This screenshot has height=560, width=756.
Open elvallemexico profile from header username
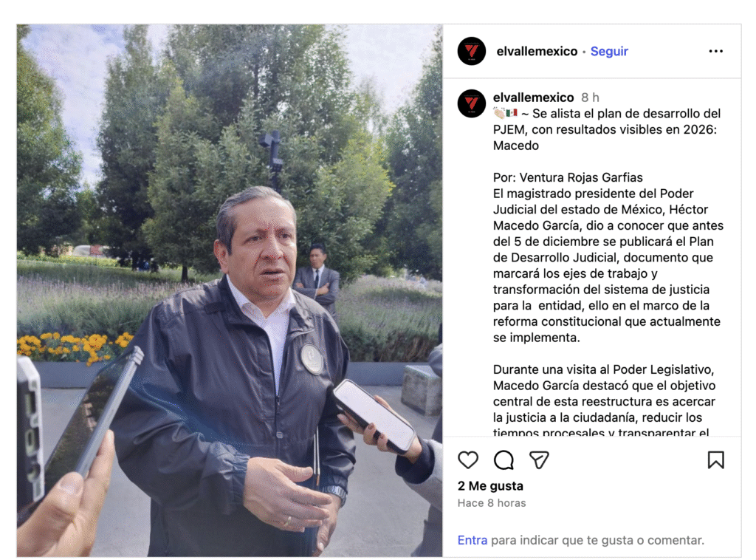coord(537,51)
